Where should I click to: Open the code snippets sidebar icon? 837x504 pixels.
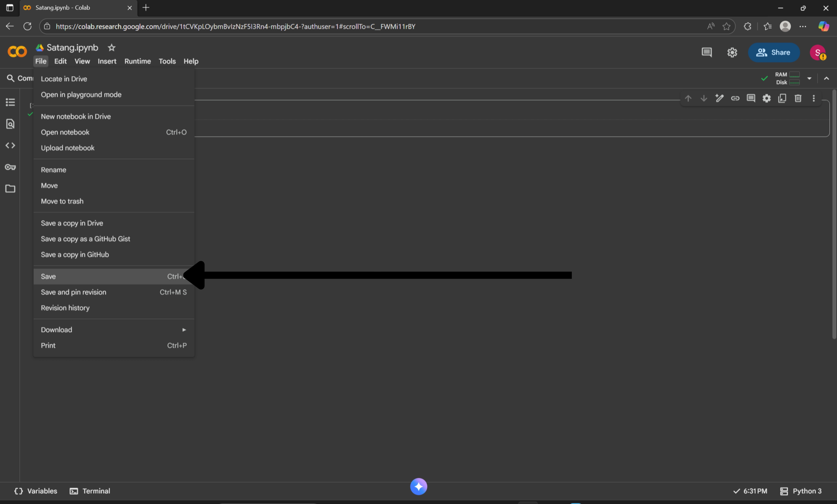pos(10,145)
